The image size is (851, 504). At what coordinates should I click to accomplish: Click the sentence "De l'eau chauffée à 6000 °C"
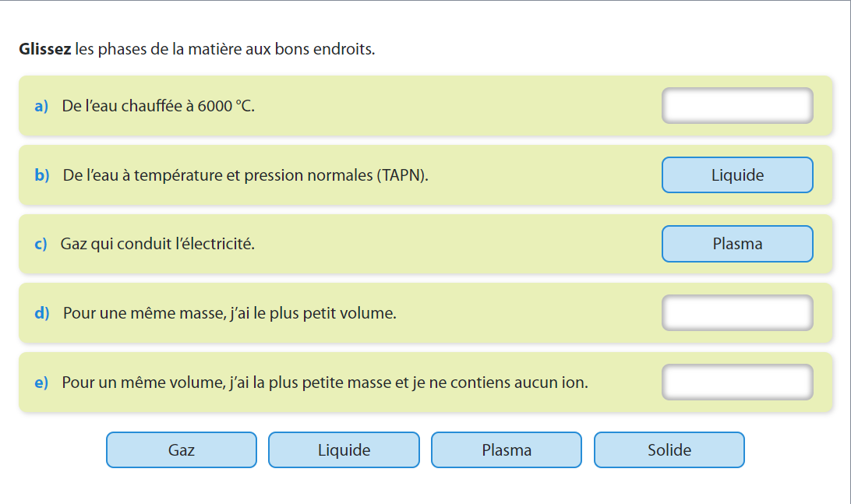point(158,106)
